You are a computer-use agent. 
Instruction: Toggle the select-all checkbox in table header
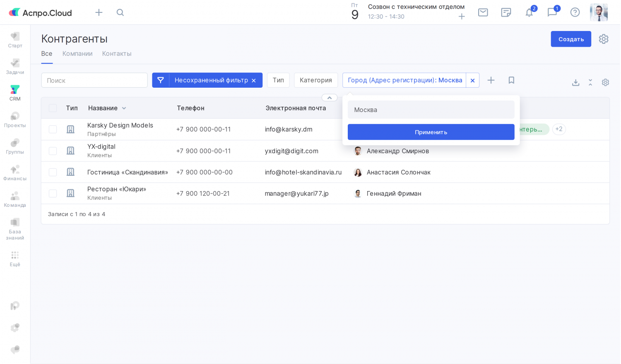(53, 108)
